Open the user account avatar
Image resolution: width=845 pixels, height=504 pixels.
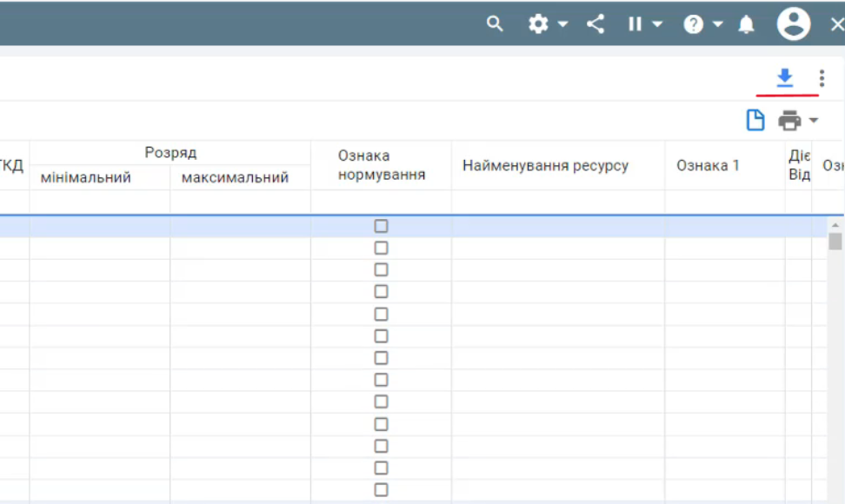(x=793, y=23)
